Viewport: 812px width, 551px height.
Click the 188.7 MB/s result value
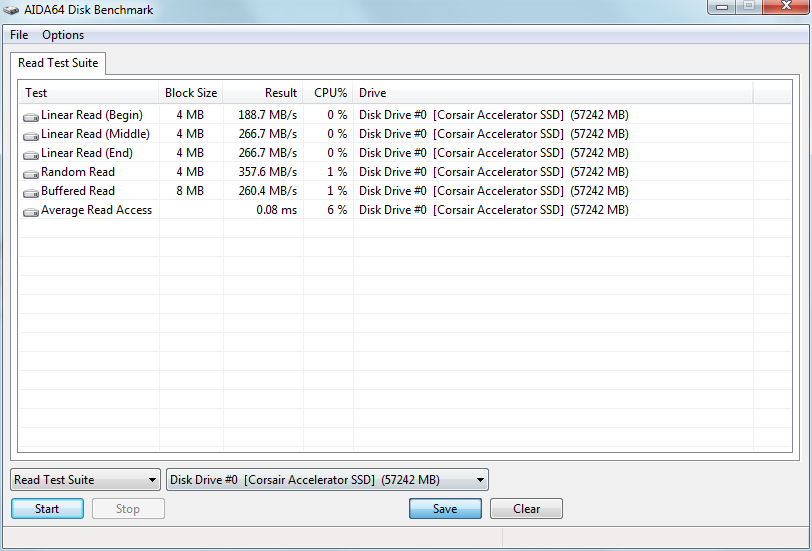267,115
